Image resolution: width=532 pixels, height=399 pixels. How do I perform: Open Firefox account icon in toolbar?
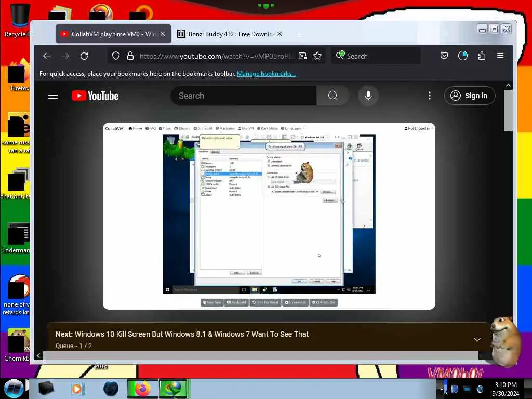[463, 56]
